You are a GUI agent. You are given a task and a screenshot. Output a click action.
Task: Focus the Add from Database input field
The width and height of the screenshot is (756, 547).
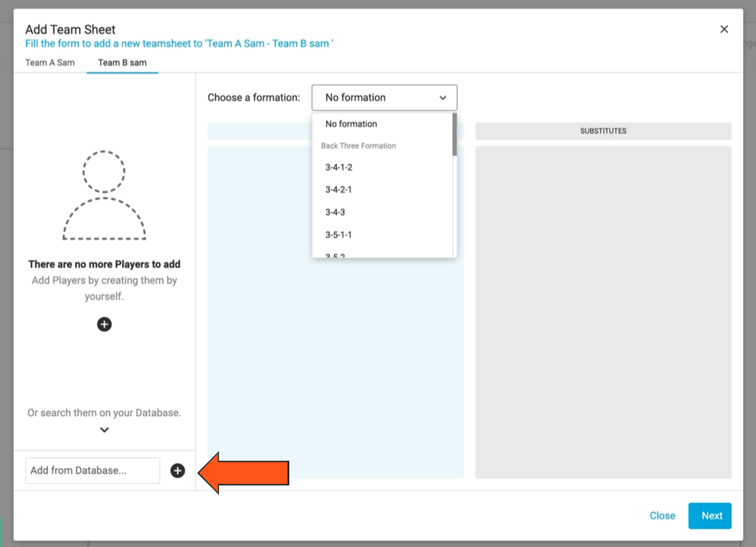(93, 471)
